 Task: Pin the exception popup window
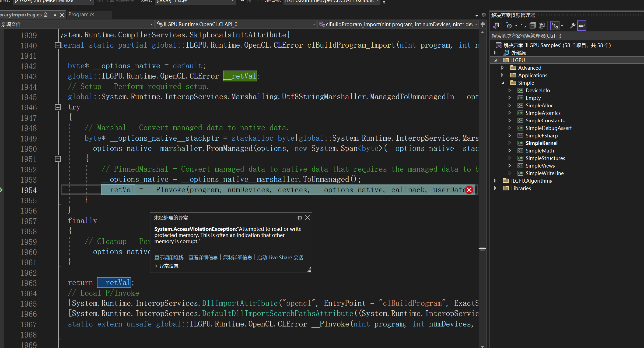click(x=299, y=218)
